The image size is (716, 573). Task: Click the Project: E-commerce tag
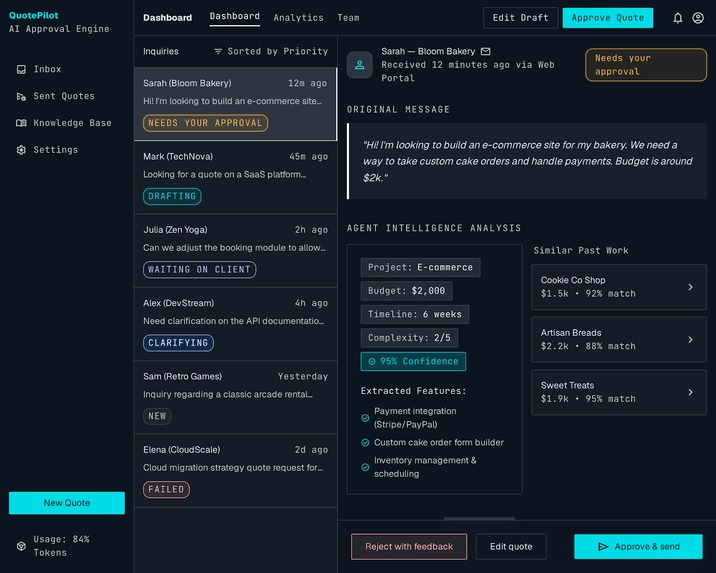click(421, 267)
